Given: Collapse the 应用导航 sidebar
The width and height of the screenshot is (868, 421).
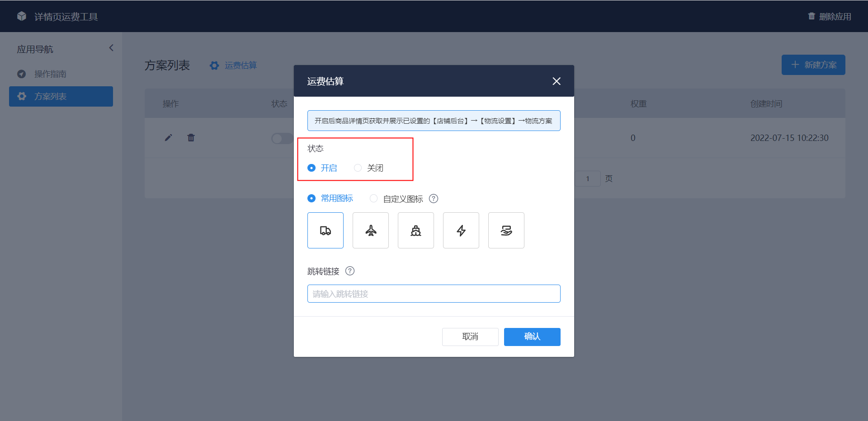Looking at the screenshot, I should (111, 48).
